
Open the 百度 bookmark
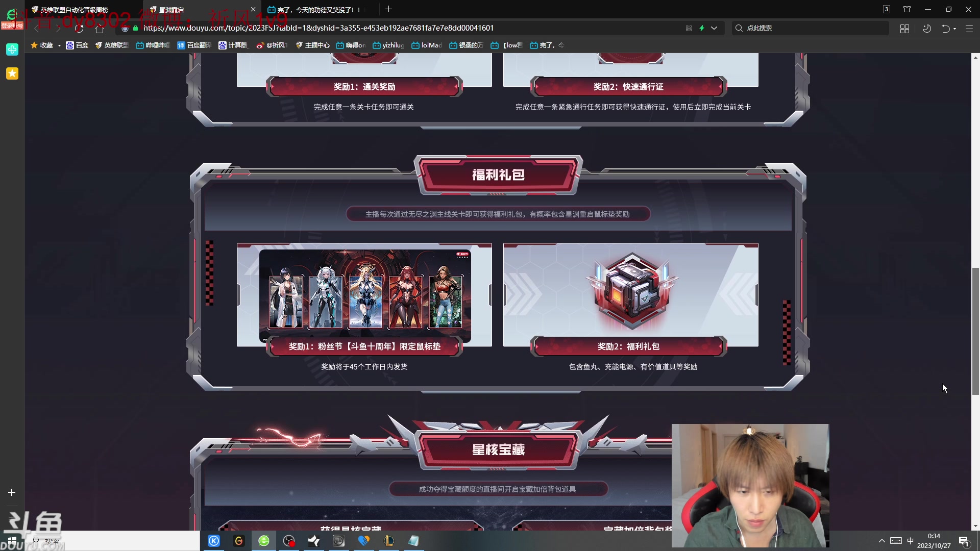click(x=77, y=45)
